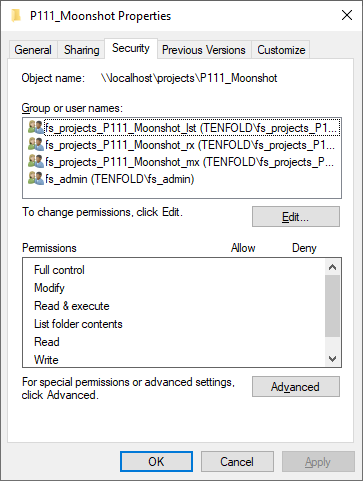Click the group icon beside fs_projects_P111_Moonshot_mx

(x=36, y=162)
